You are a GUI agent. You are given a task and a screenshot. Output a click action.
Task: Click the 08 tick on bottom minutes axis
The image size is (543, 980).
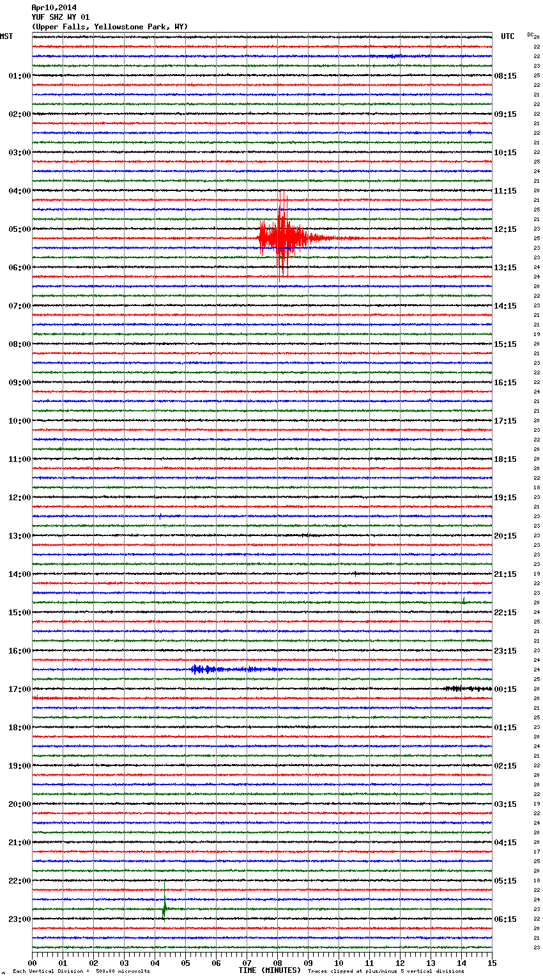[277, 963]
